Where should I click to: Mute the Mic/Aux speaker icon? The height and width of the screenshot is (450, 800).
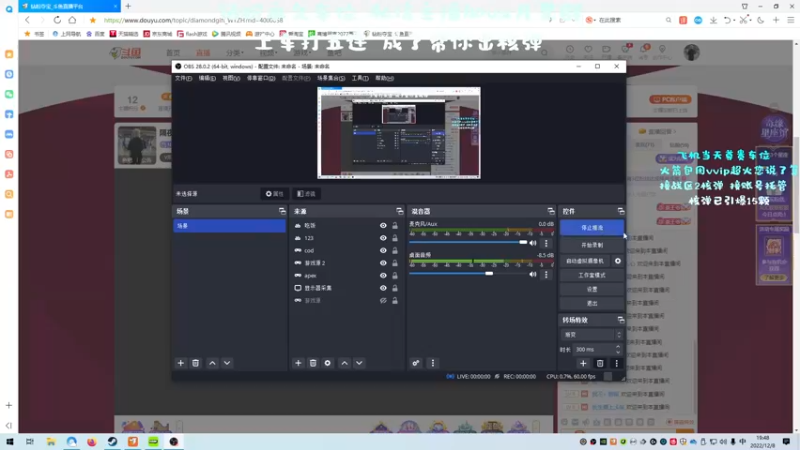533,243
